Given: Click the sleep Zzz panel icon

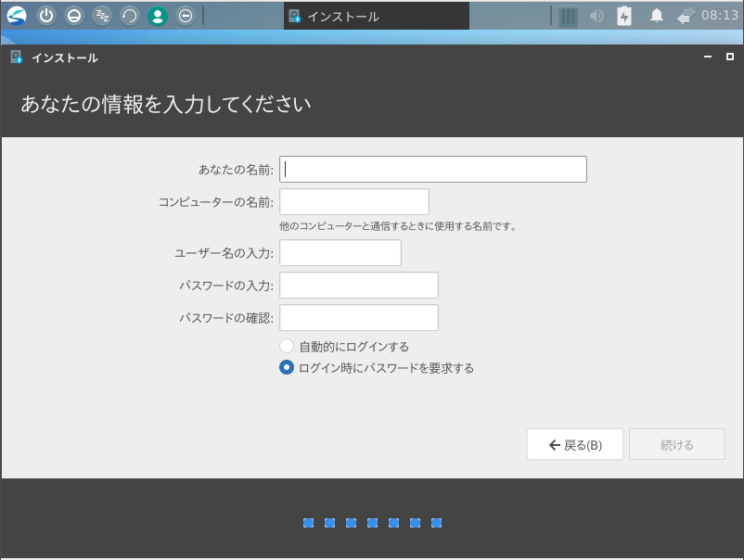Looking at the screenshot, I should (x=102, y=16).
